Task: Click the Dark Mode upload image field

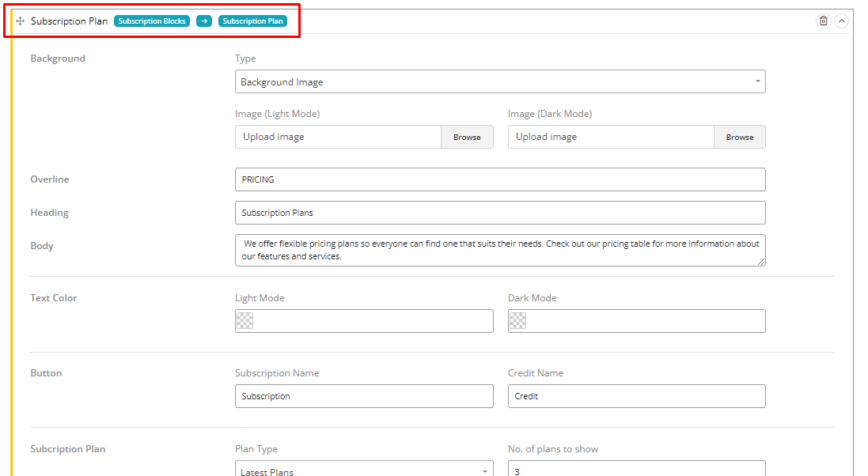Action: pos(611,137)
